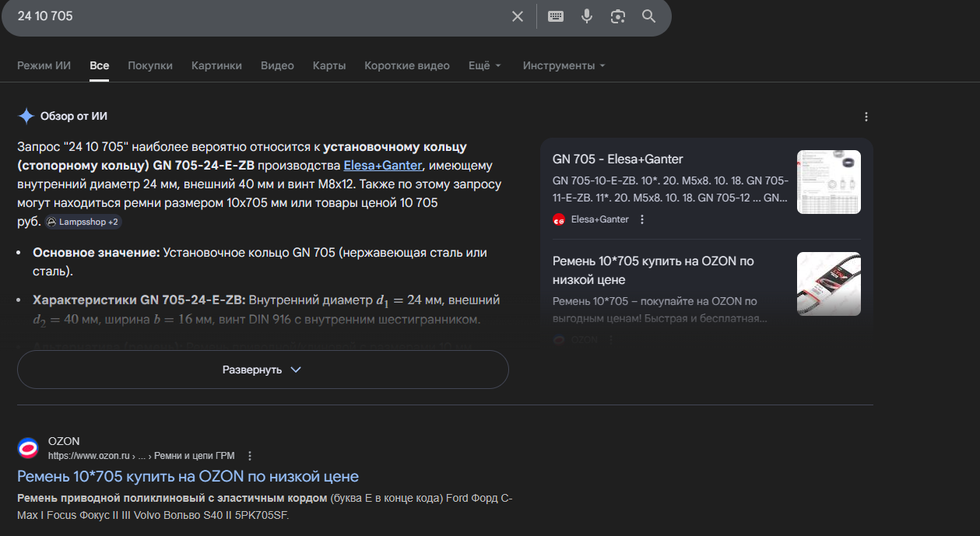
Task: Clear the search query with the X icon
Action: point(518,16)
